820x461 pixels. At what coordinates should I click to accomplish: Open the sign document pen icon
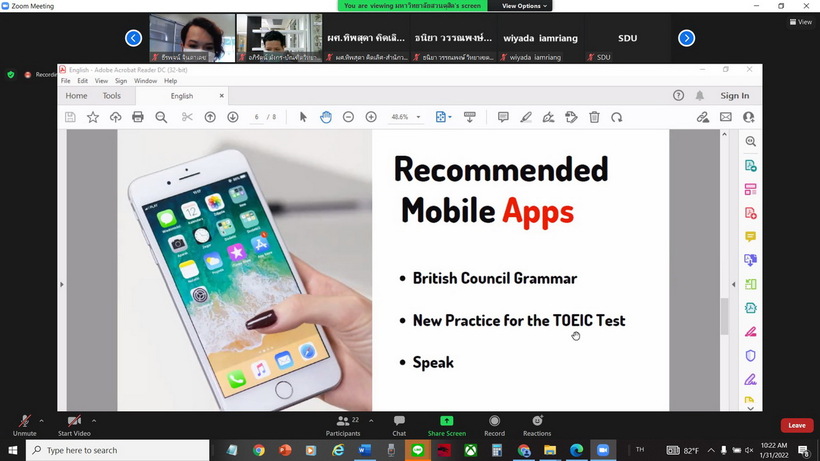tap(549, 117)
